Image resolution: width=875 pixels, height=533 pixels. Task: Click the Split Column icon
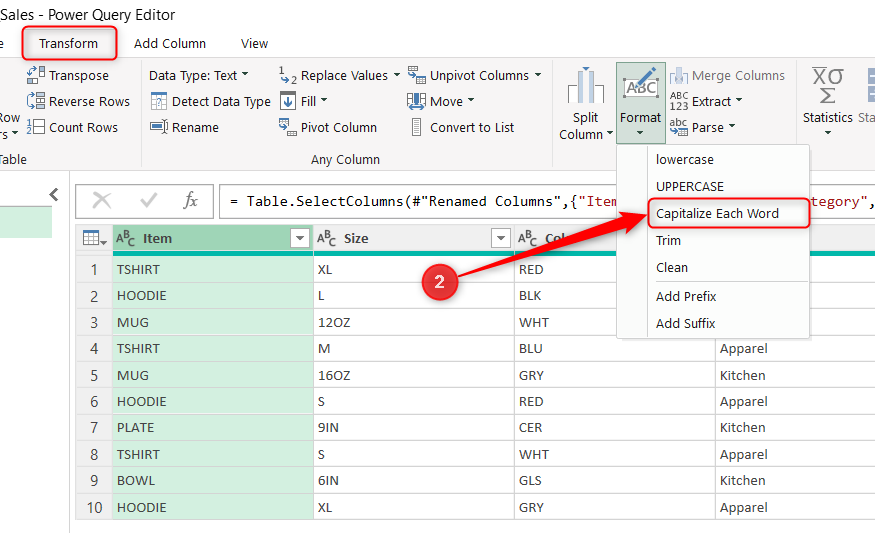[x=585, y=85]
